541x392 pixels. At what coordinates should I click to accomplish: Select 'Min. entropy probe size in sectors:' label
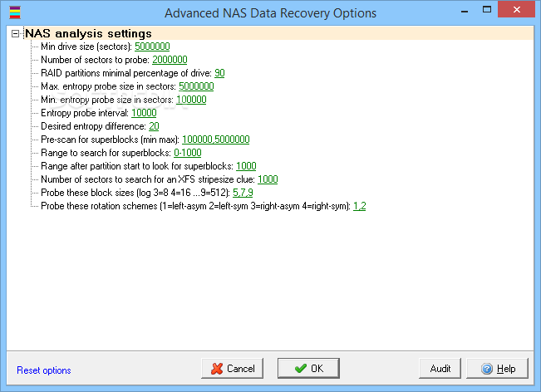[107, 100]
